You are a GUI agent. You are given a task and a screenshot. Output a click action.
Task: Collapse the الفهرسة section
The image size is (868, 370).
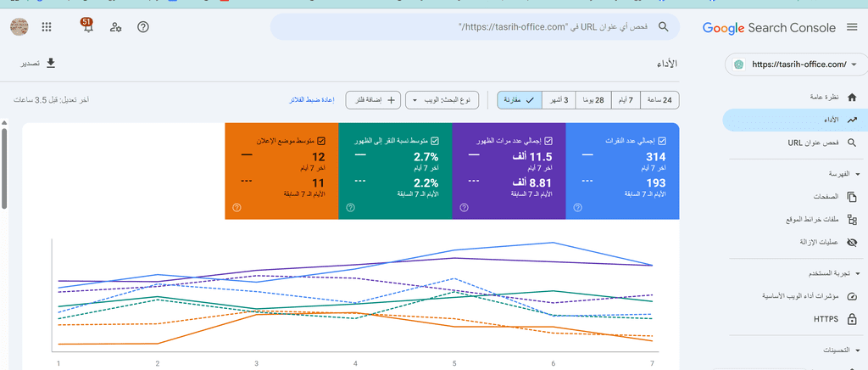point(858,174)
